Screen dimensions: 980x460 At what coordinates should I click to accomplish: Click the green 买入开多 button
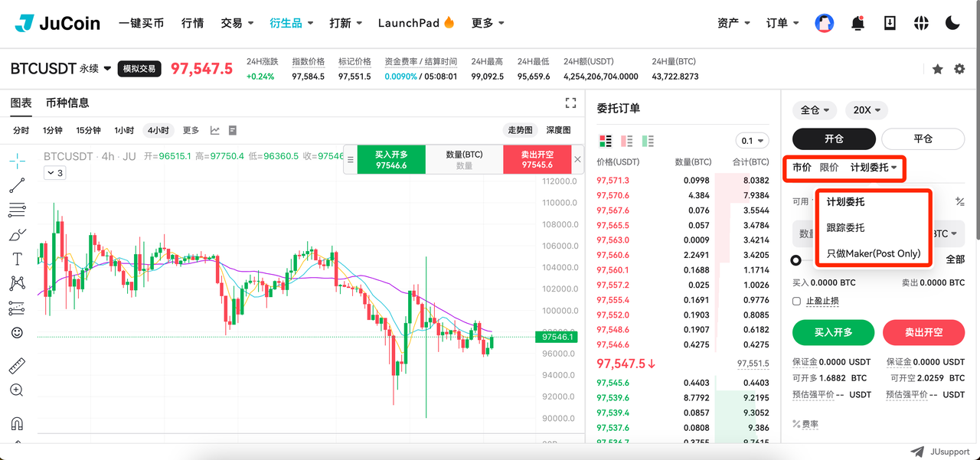point(833,333)
